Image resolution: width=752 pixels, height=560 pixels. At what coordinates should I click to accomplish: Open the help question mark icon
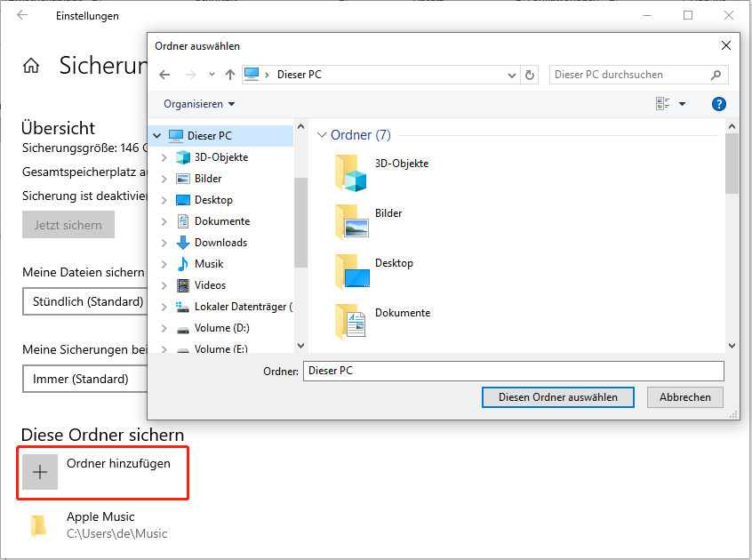[x=718, y=104]
